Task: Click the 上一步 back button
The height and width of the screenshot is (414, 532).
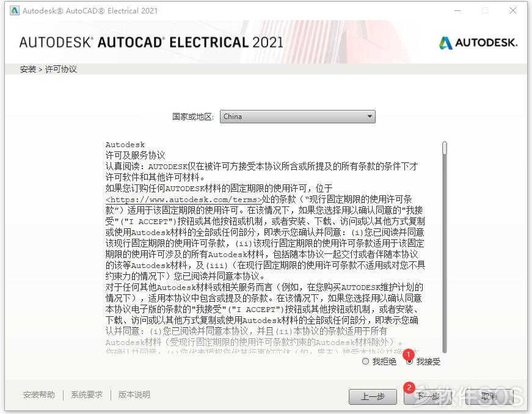Action: pyautogui.click(x=373, y=396)
